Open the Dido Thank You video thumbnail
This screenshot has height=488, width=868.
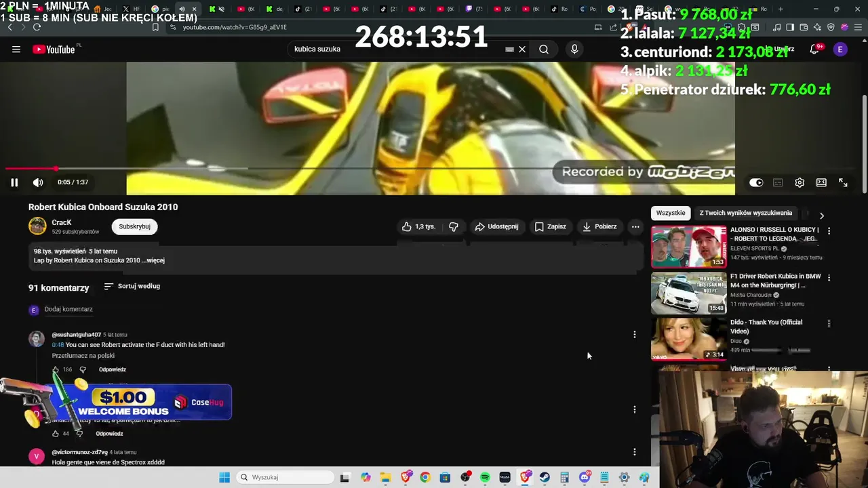click(x=689, y=339)
